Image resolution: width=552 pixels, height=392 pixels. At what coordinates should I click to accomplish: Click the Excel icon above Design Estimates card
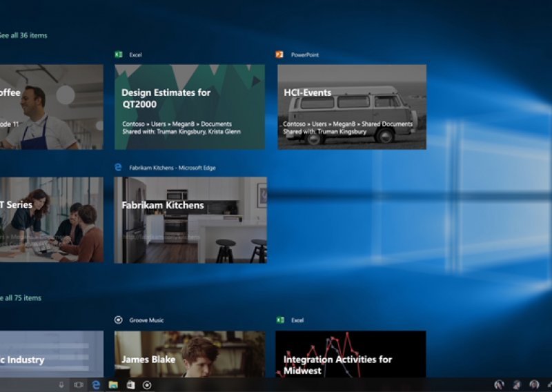pyautogui.click(x=119, y=55)
